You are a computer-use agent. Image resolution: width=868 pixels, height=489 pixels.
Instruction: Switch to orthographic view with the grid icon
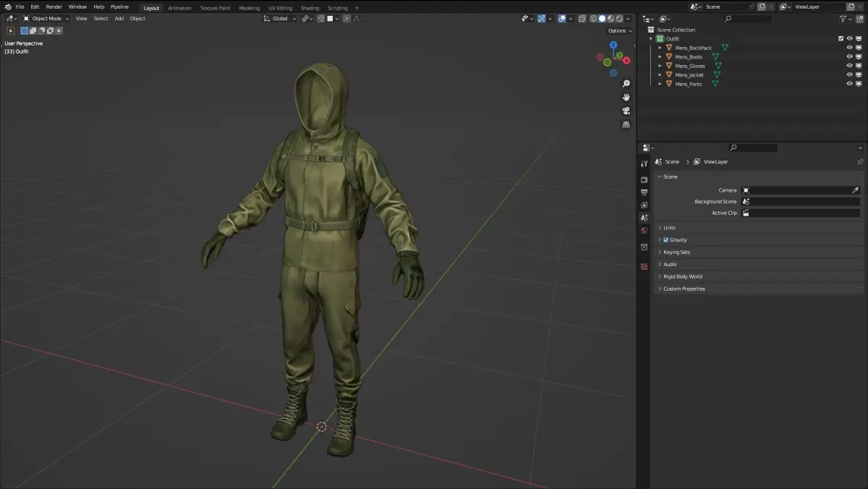(x=626, y=124)
